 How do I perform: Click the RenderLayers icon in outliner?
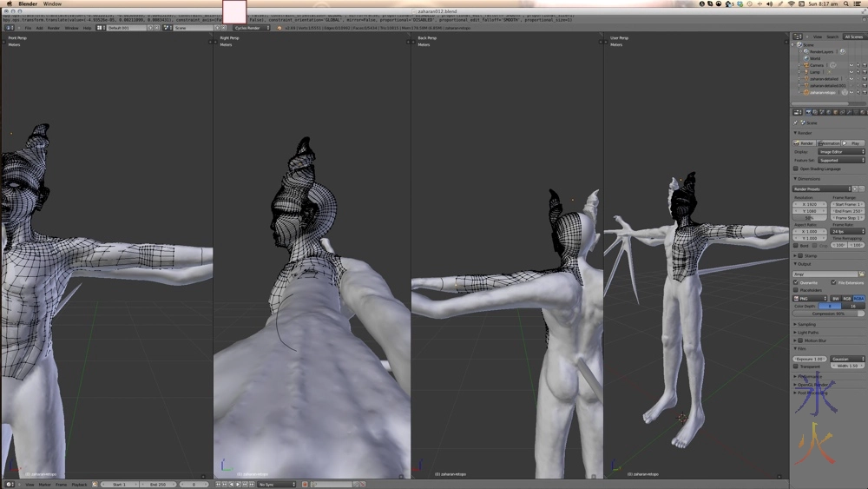pos(806,51)
